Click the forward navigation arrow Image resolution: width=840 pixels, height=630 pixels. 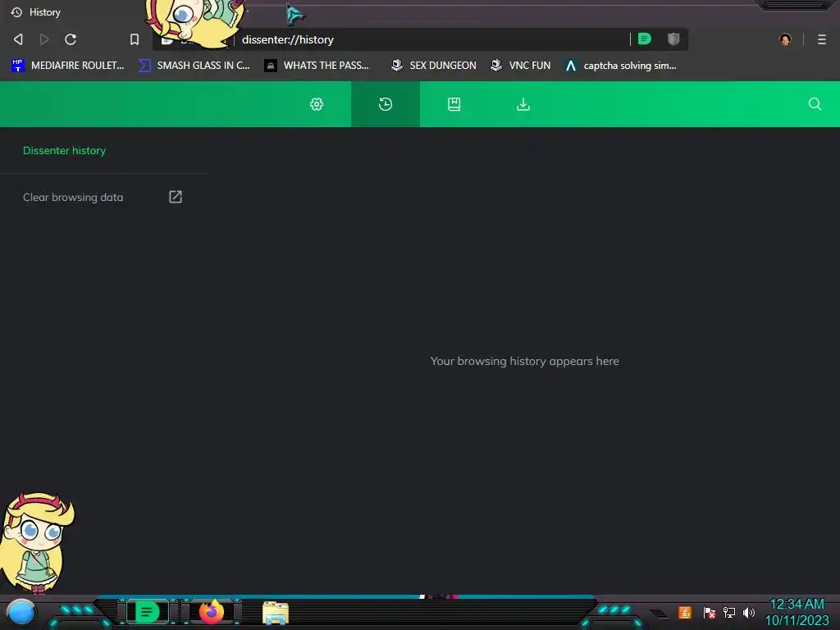click(44, 39)
